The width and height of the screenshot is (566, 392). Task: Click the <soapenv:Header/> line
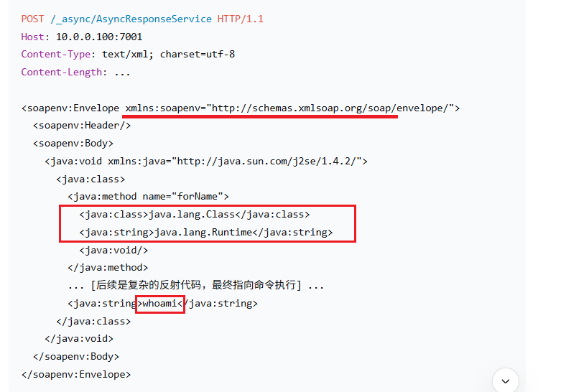click(x=82, y=126)
